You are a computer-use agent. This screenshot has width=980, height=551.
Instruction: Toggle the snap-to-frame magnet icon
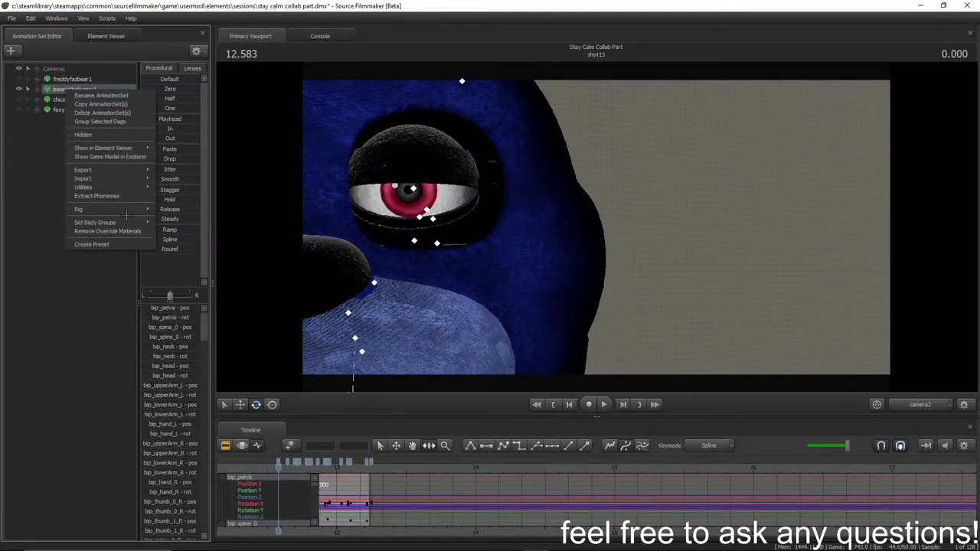point(900,445)
